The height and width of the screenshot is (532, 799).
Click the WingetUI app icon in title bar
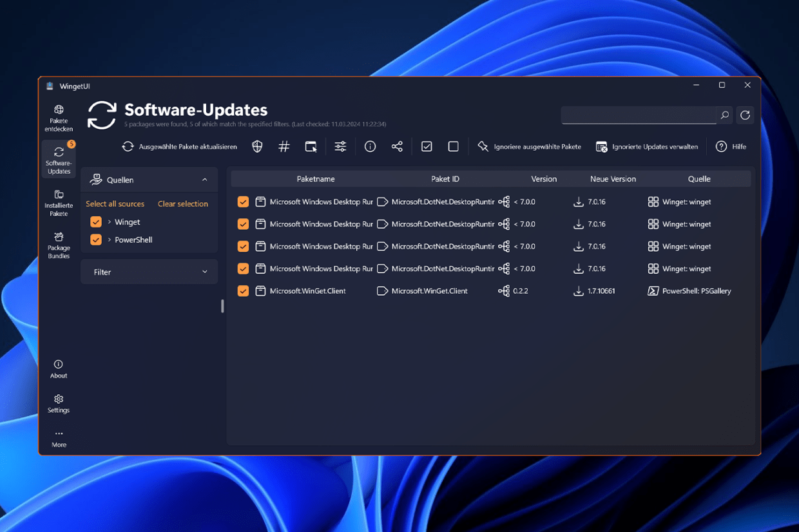tap(50, 86)
